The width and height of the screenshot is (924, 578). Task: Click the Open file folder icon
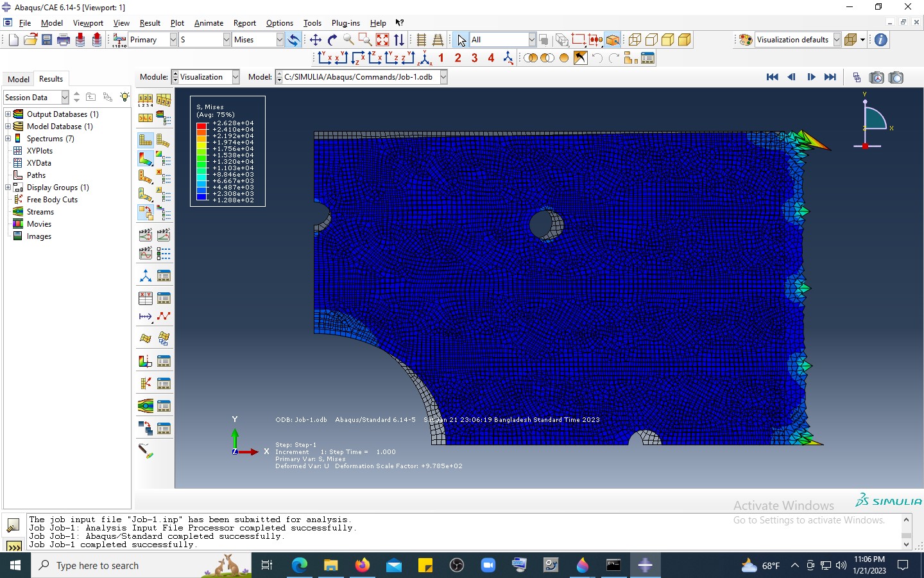[x=30, y=40]
